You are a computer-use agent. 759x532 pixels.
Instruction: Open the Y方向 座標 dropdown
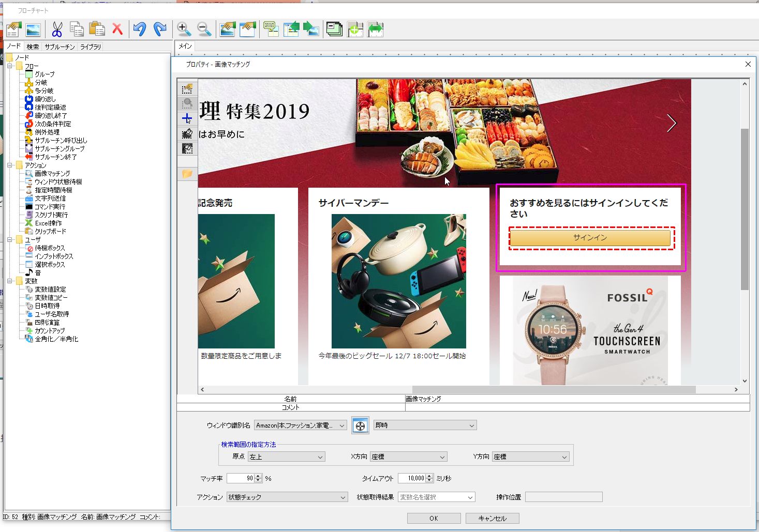pos(531,457)
